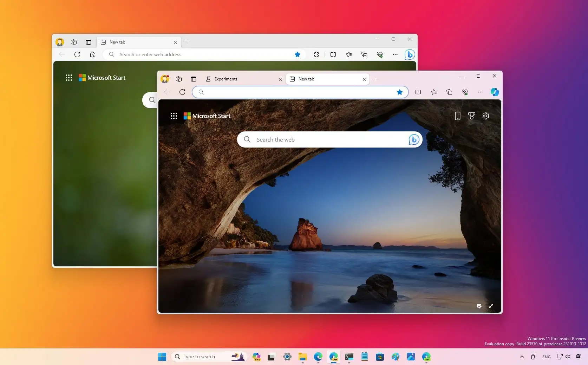This screenshot has width=588, height=365.
Task: Open app launcher grid in front window page
Action: [174, 116]
